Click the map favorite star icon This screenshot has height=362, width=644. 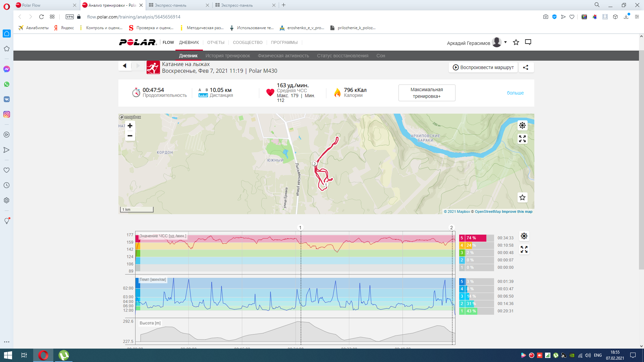[522, 197]
